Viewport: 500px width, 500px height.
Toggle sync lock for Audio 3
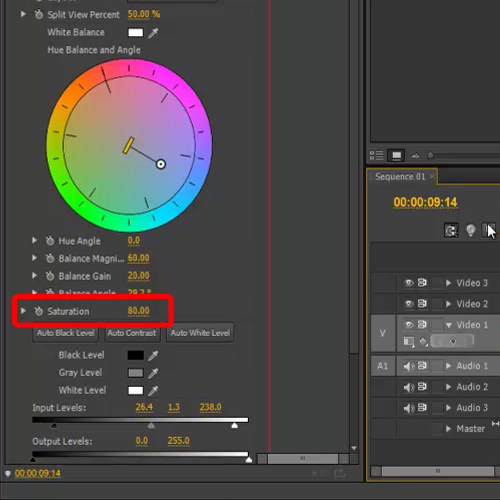tap(422, 407)
